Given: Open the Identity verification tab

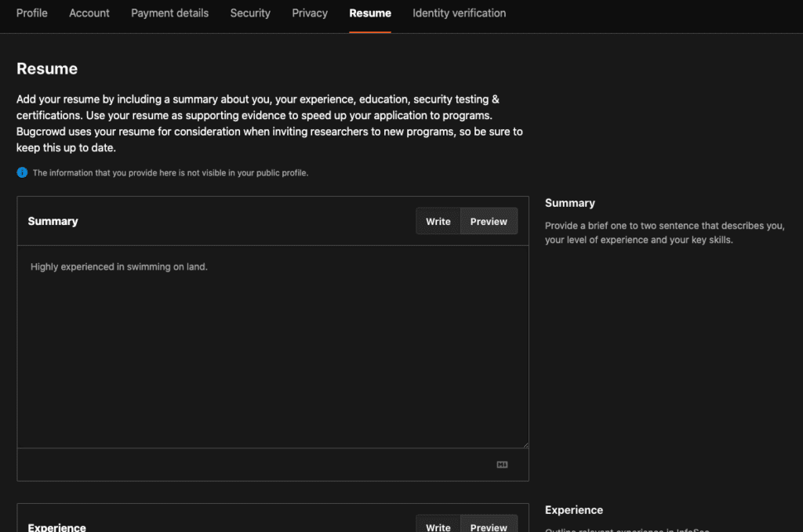Looking at the screenshot, I should [x=459, y=13].
